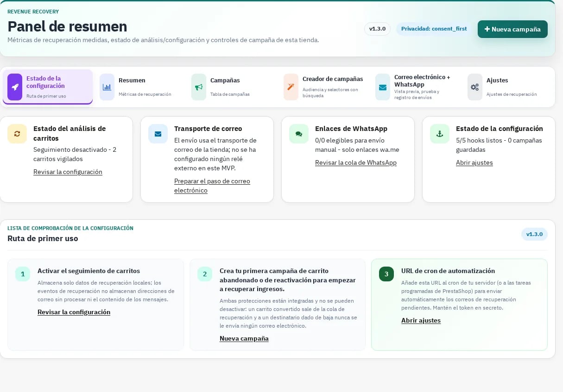The width and height of the screenshot is (563, 392).
Task: Click Nueva campaña link under step 2
Action: pyautogui.click(x=244, y=338)
